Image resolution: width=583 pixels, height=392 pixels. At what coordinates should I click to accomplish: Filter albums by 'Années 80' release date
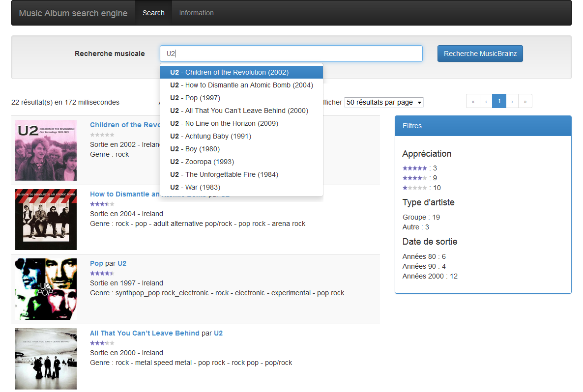click(x=418, y=256)
